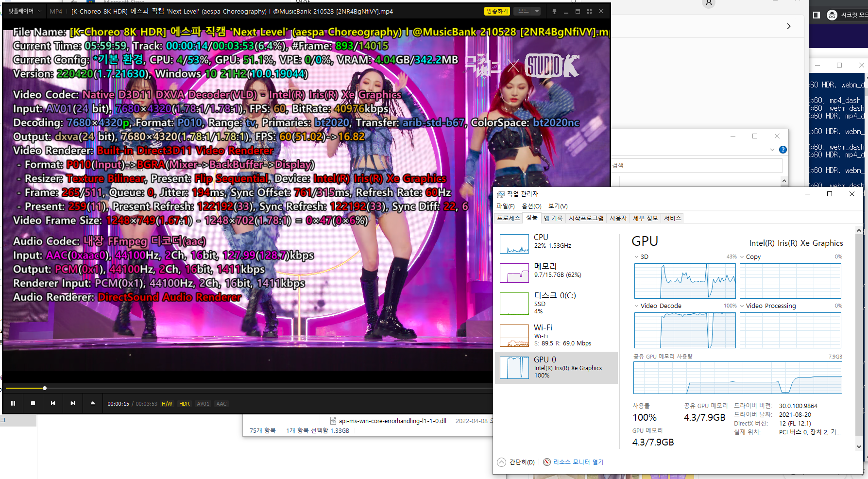Open the 파일(F) menu in Task Manager
868x479 pixels.
tap(505, 206)
